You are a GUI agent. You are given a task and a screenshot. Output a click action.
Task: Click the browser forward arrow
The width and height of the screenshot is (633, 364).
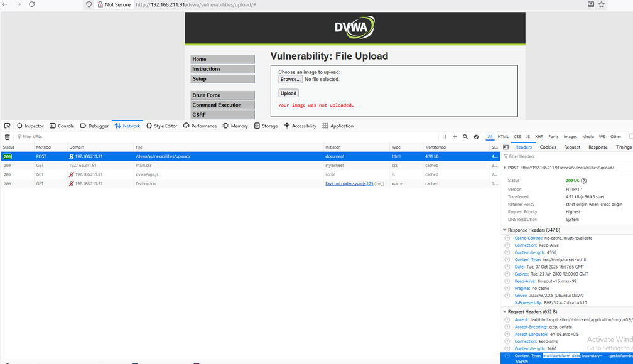pos(18,4)
